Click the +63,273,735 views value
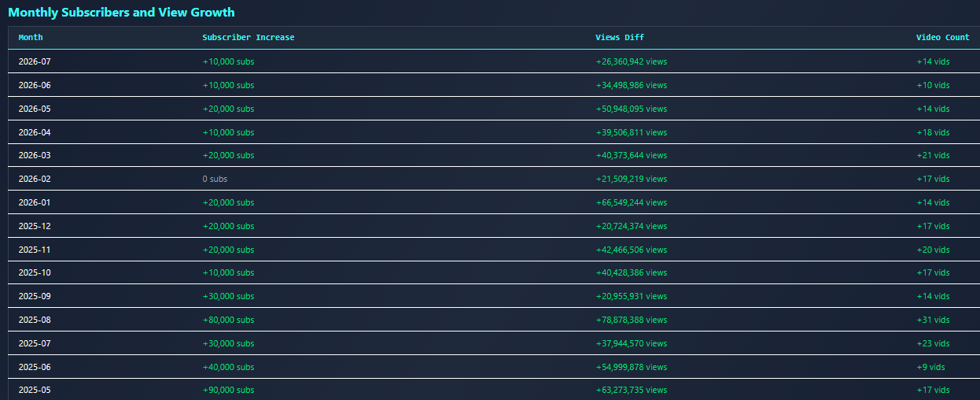 tap(632, 390)
